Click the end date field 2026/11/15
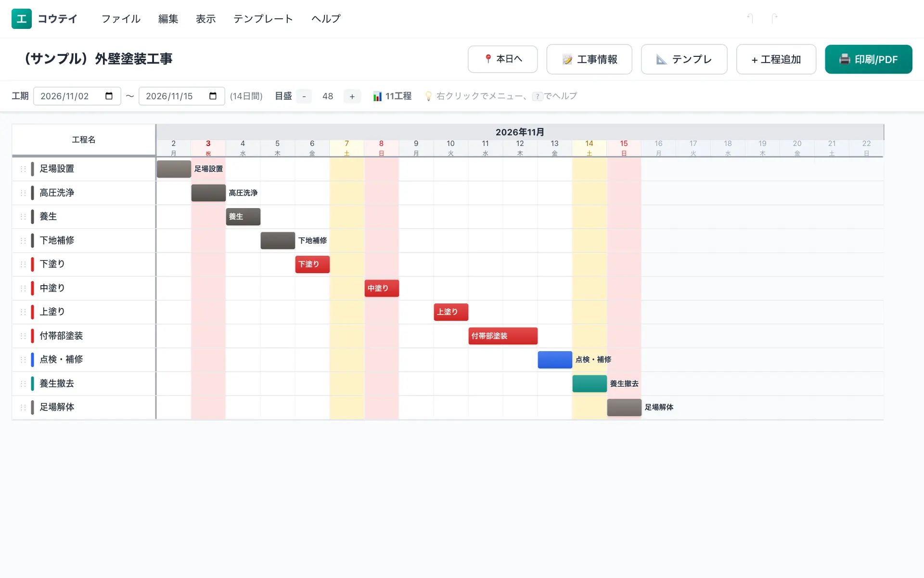 coord(182,96)
